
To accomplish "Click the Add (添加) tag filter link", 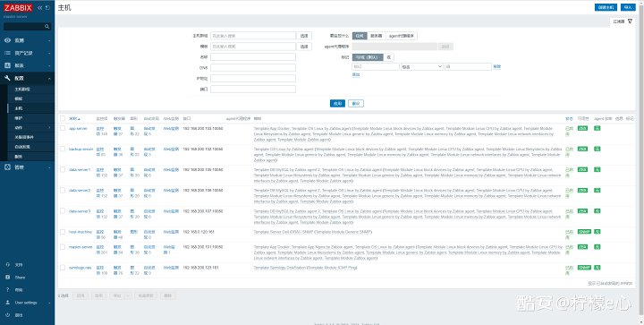I will point(356,74).
